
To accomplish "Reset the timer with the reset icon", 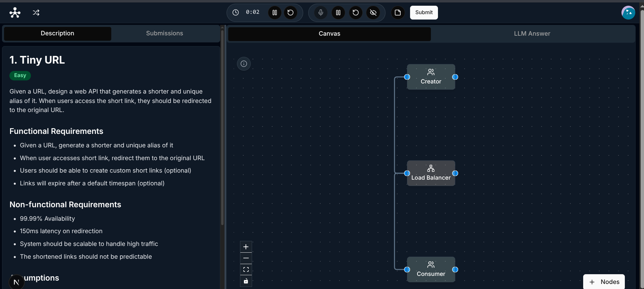I will pos(291,12).
